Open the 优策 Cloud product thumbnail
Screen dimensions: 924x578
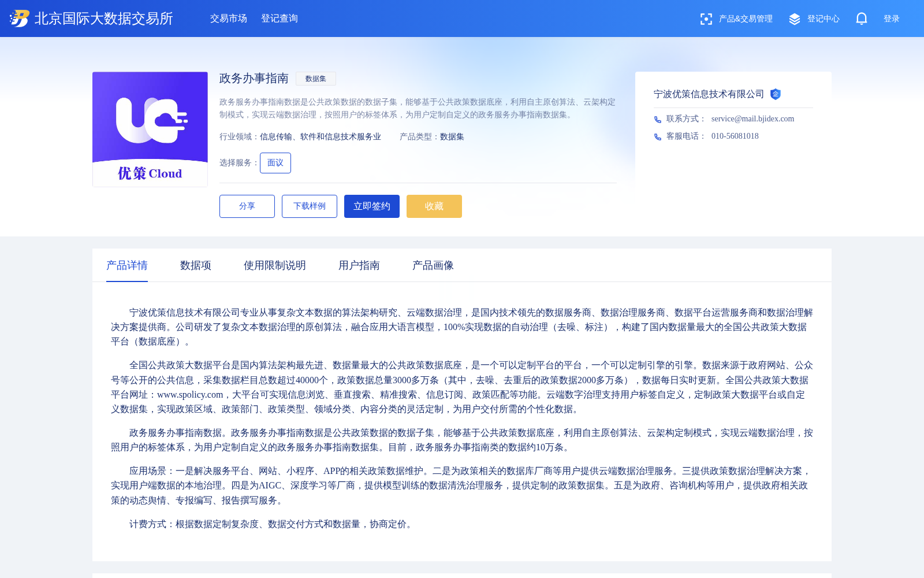click(150, 129)
